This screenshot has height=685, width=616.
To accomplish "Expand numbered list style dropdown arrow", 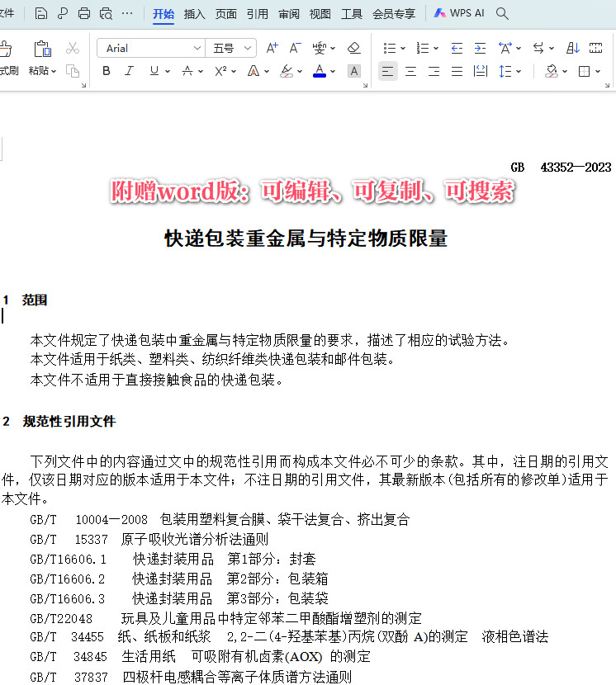I will click(x=436, y=48).
